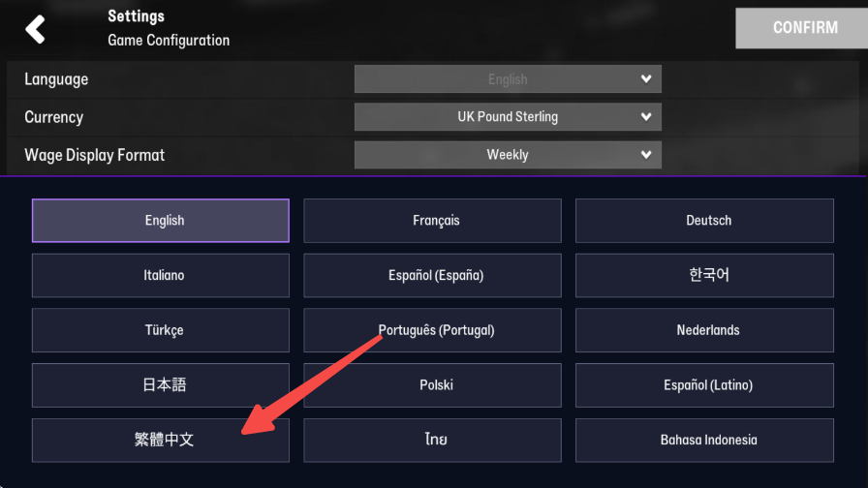Expand the Currency dropdown
This screenshot has width=868, height=488.
coord(508,117)
